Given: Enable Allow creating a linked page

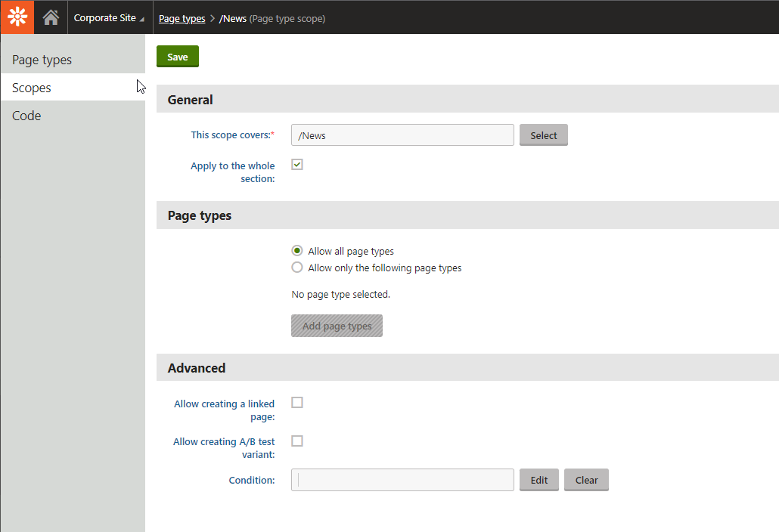Looking at the screenshot, I should click(x=297, y=403).
